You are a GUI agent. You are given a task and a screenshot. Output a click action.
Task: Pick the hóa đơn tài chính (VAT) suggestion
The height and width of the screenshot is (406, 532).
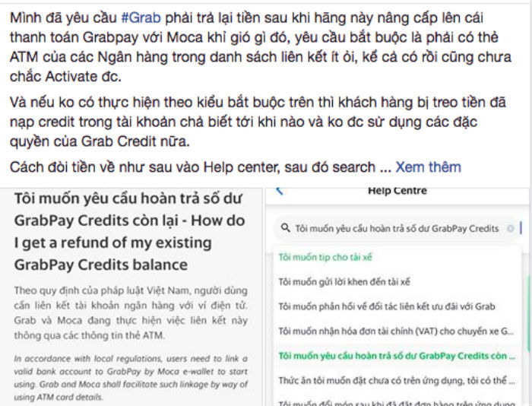395,331
